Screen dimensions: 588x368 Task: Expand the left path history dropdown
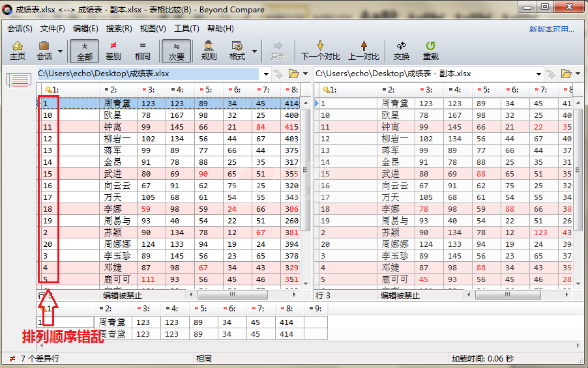coord(266,74)
